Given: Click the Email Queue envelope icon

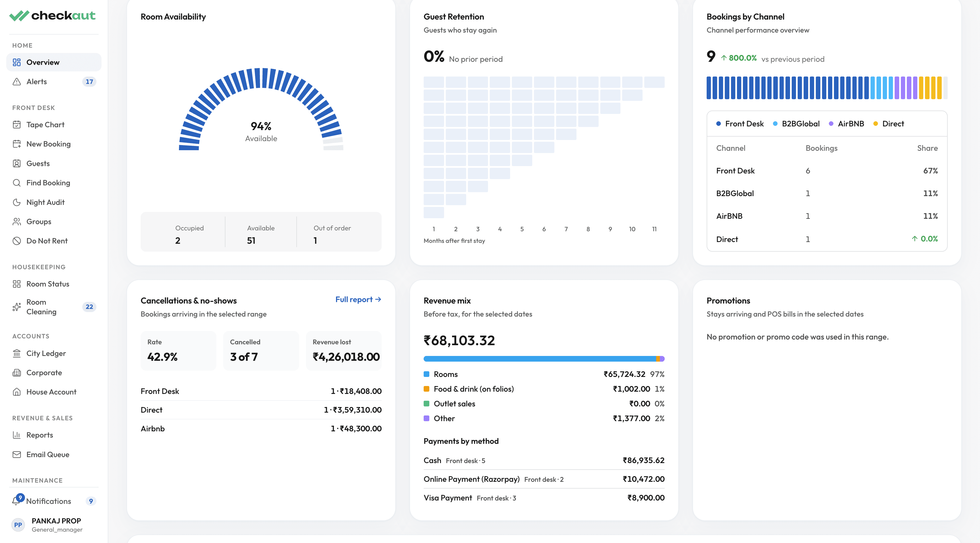Looking at the screenshot, I should (x=17, y=455).
